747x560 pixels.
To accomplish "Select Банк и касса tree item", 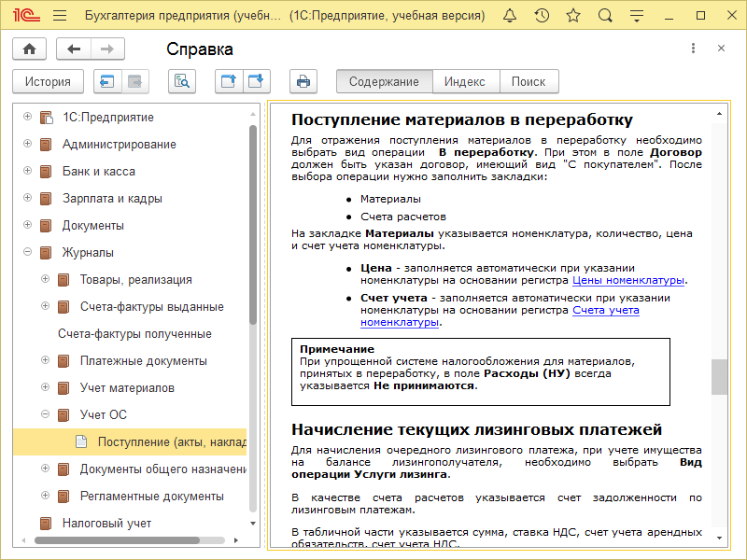I will tap(99, 172).
